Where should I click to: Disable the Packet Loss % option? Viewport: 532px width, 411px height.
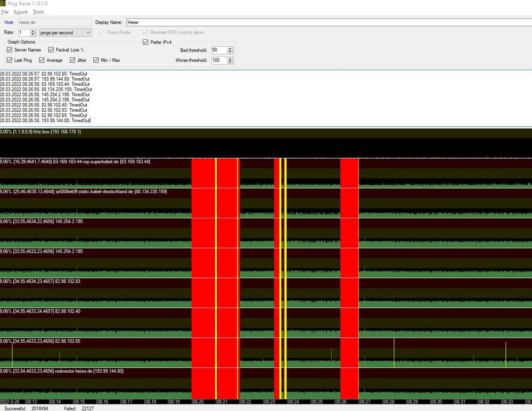50,50
